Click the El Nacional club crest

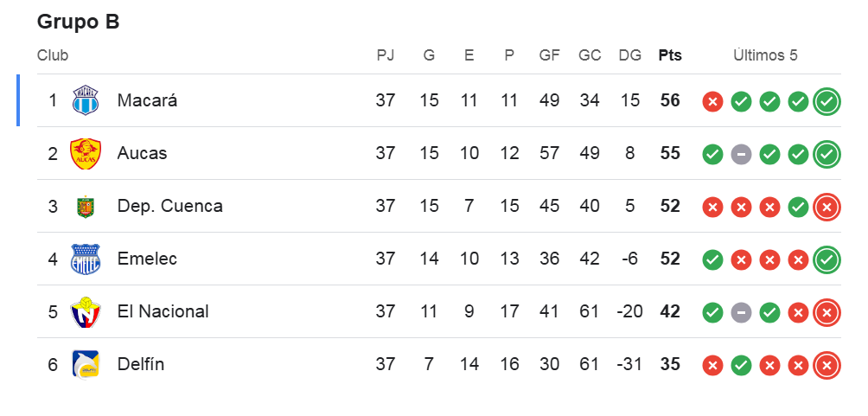point(86,312)
